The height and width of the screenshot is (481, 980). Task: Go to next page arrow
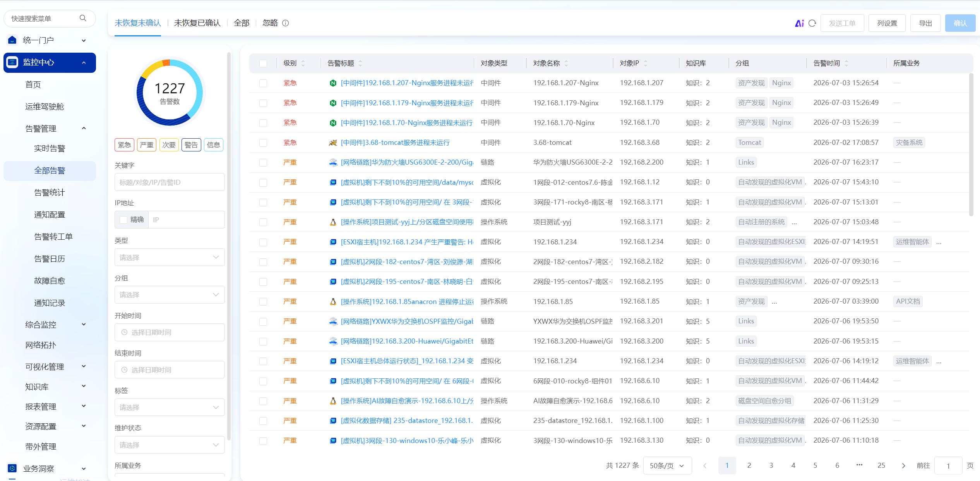point(903,466)
